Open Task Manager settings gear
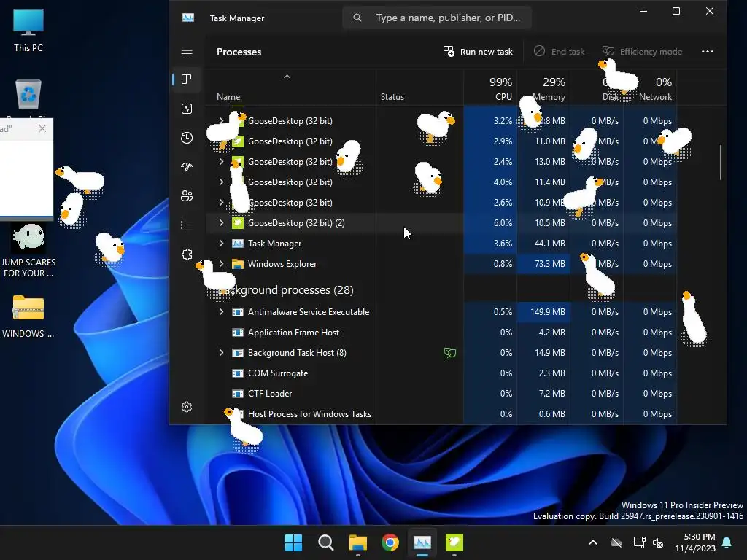The height and width of the screenshot is (560, 747). click(187, 407)
